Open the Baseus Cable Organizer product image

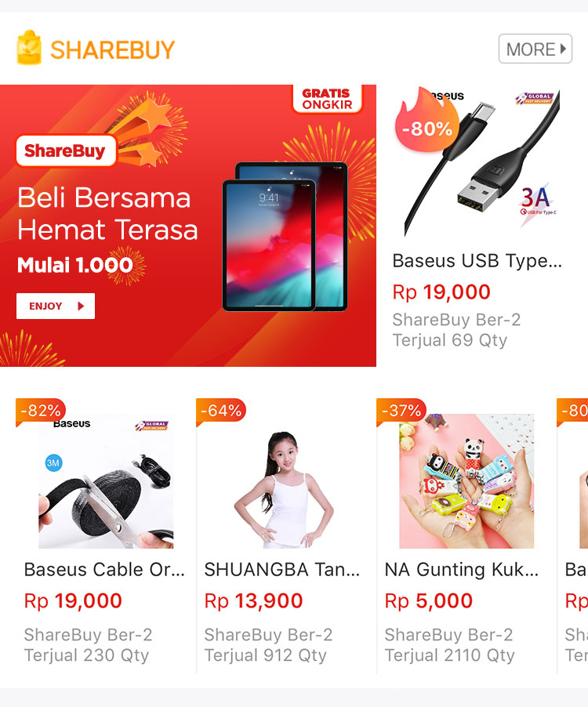[x=106, y=481]
